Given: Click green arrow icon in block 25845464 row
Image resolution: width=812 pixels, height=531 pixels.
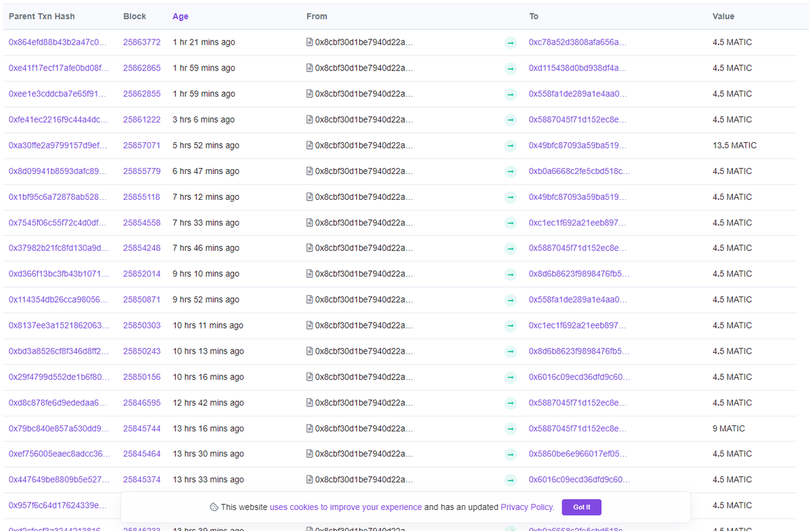Looking at the screenshot, I should pyautogui.click(x=511, y=454).
